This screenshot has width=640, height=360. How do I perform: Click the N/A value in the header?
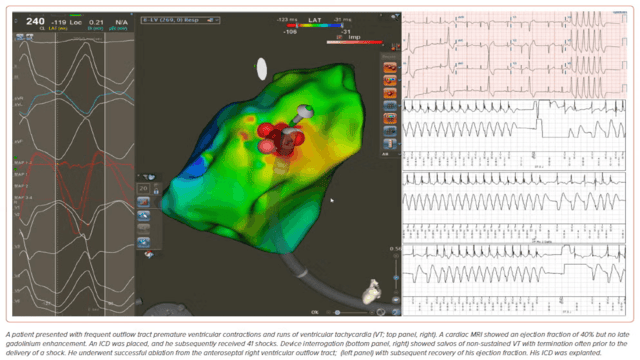[121, 22]
